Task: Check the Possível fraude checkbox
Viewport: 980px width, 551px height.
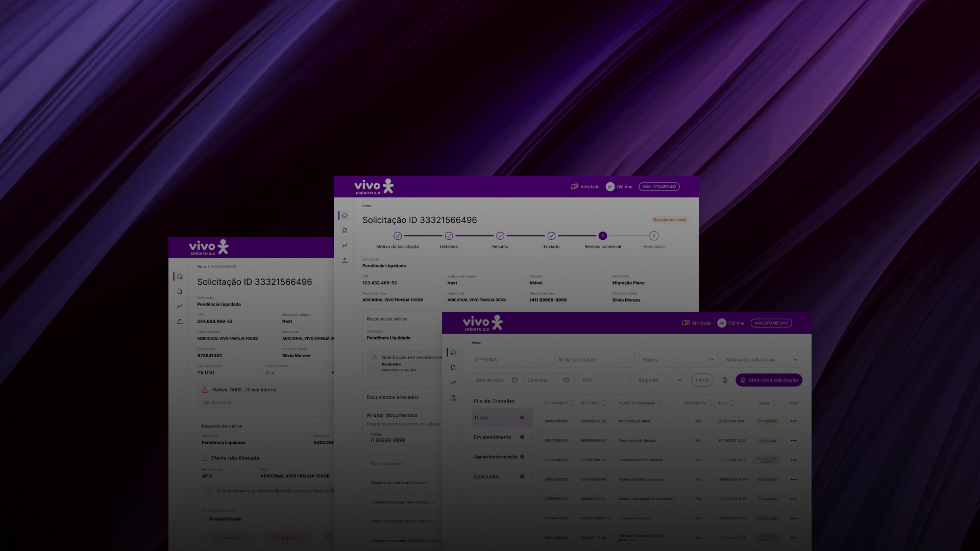Action: coord(205,519)
